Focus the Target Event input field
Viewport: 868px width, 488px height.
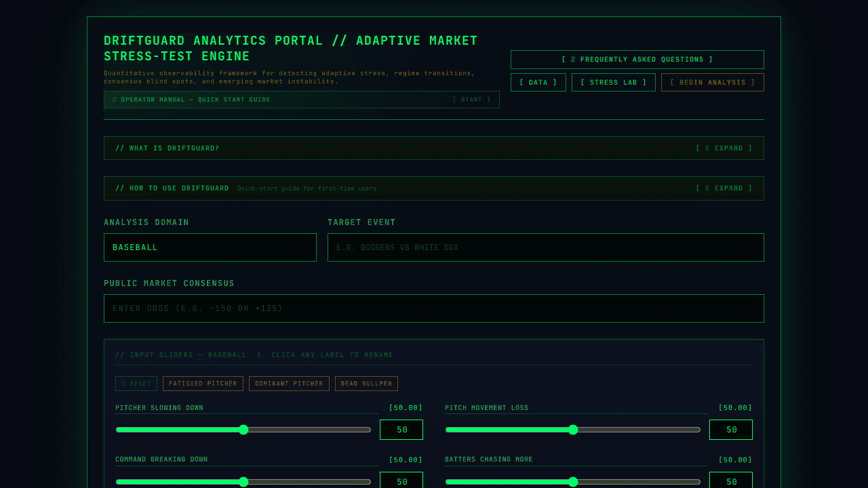545,247
